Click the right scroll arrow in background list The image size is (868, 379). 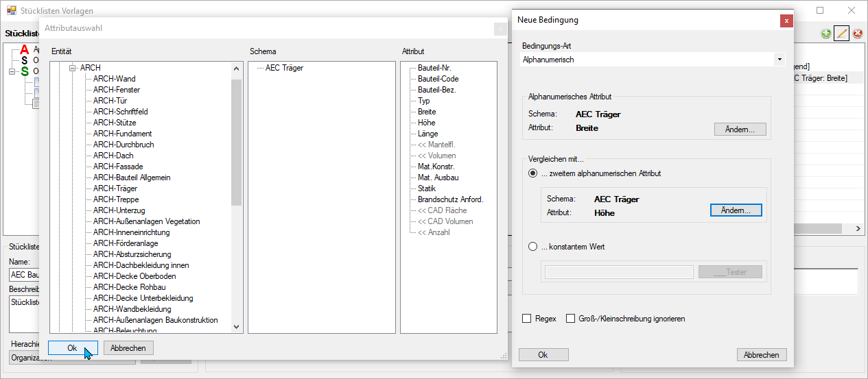858,229
